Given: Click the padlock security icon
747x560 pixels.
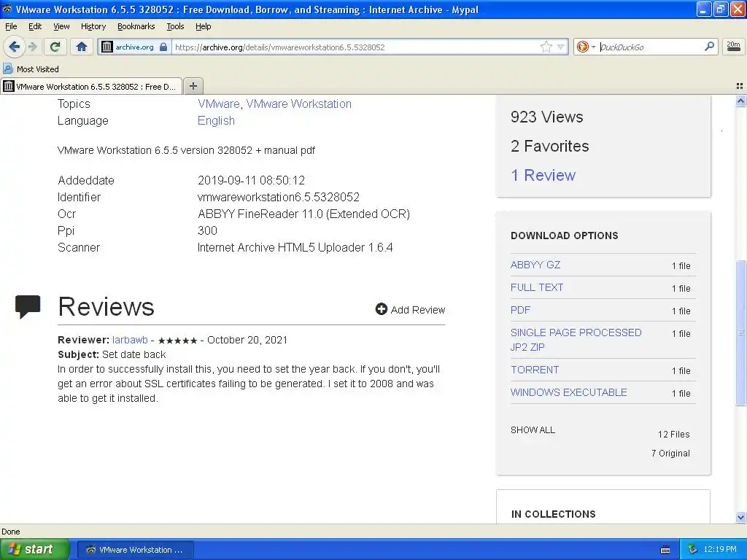Looking at the screenshot, I should [163, 47].
